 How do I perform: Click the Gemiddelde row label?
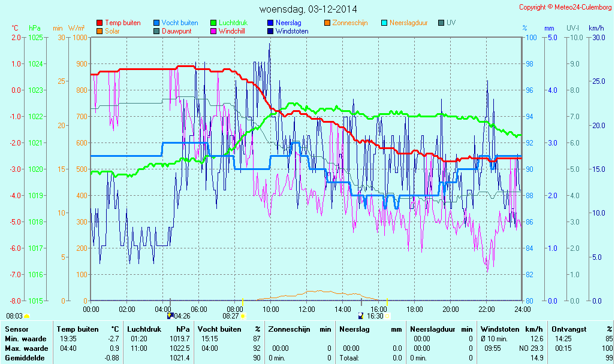24,358
